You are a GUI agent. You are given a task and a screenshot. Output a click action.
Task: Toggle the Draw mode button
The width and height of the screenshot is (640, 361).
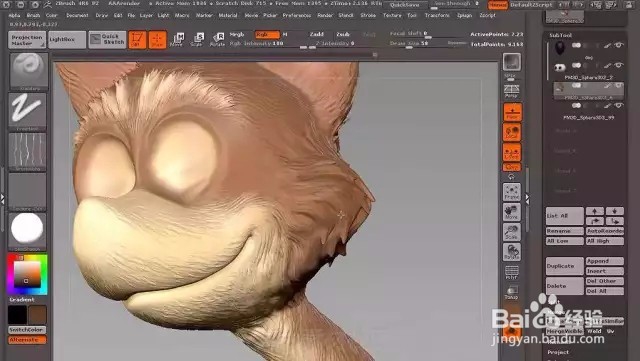(158, 40)
